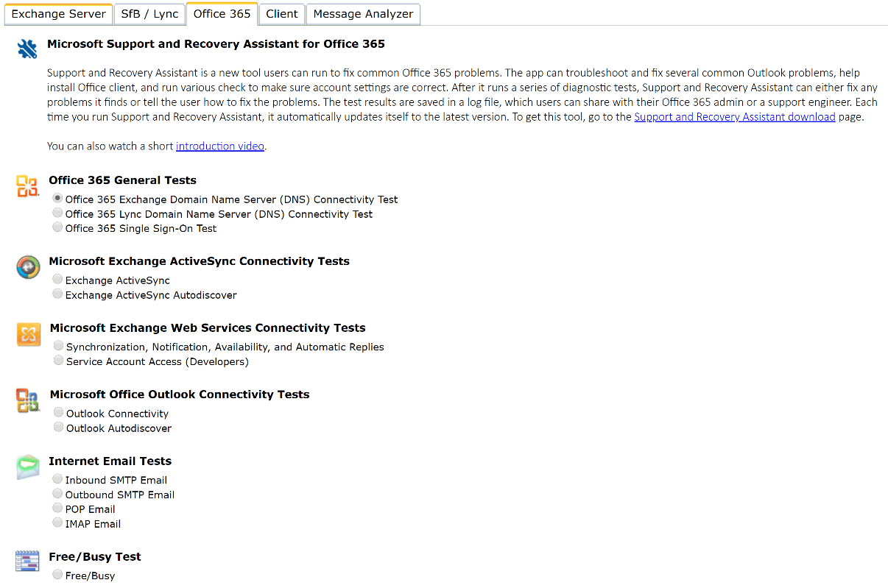Image resolution: width=888 pixels, height=588 pixels.
Task: Click the Exchange Web Services Connectivity icon
Action: (x=29, y=335)
